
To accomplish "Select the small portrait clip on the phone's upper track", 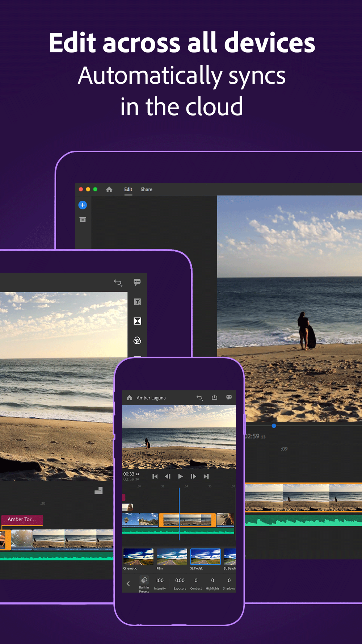I will pos(127,507).
